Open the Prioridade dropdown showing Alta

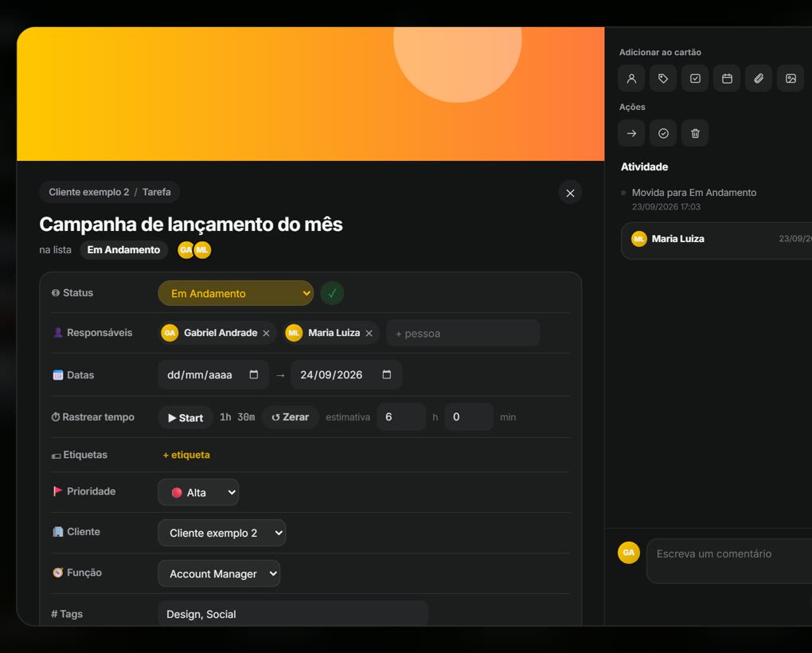(x=198, y=492)
